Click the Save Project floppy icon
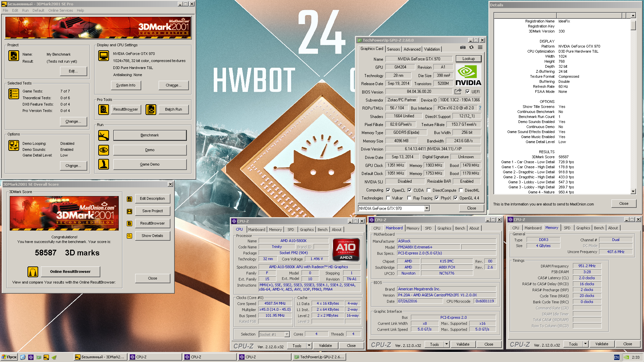 pos(129,211)
